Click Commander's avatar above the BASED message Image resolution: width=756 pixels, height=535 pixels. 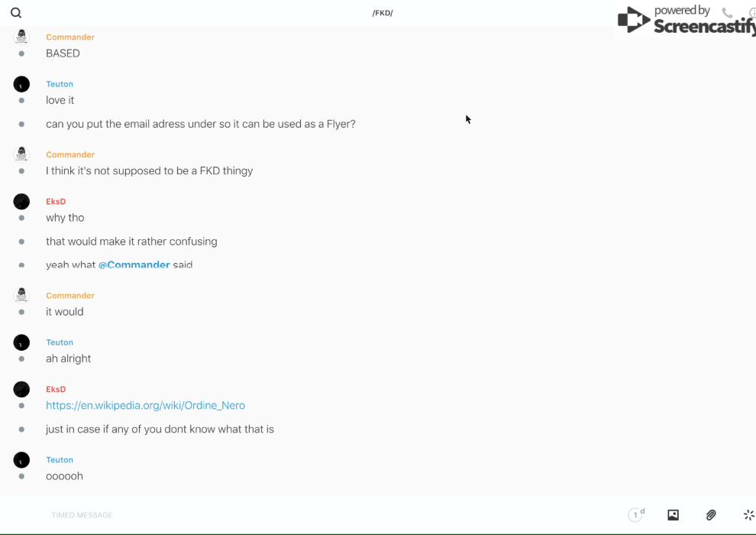[21, 37]
